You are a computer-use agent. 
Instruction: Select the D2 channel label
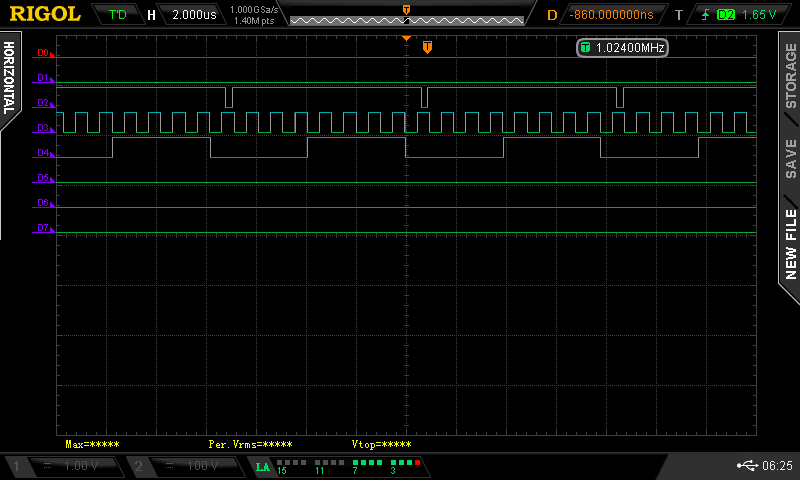coord(43,103)
